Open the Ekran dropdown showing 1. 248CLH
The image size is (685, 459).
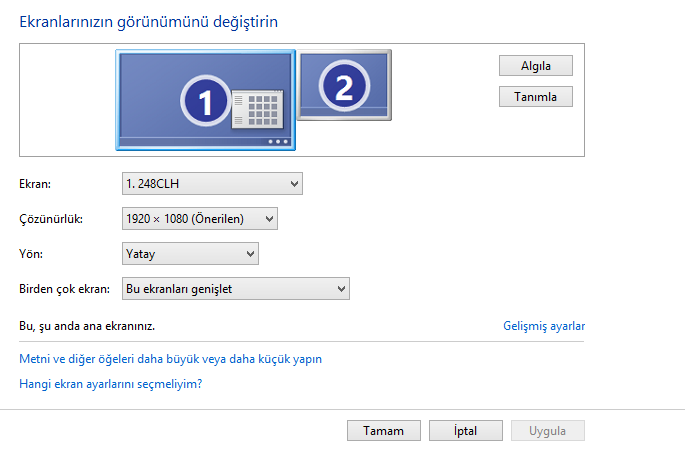212,183
